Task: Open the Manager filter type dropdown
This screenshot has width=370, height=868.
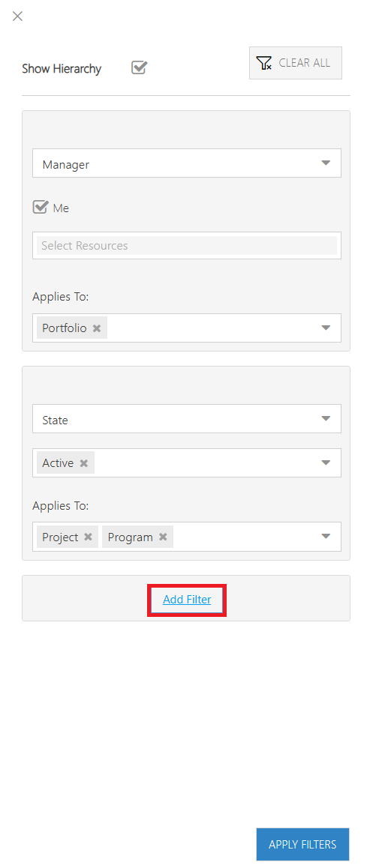Action: tap(187, 163)
